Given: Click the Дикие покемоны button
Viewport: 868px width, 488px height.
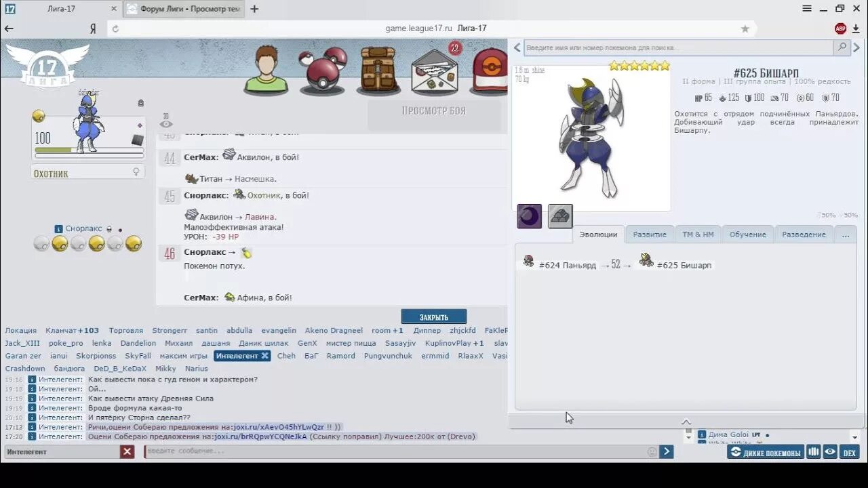Looking at the screenshot, I should pos(766,452).
